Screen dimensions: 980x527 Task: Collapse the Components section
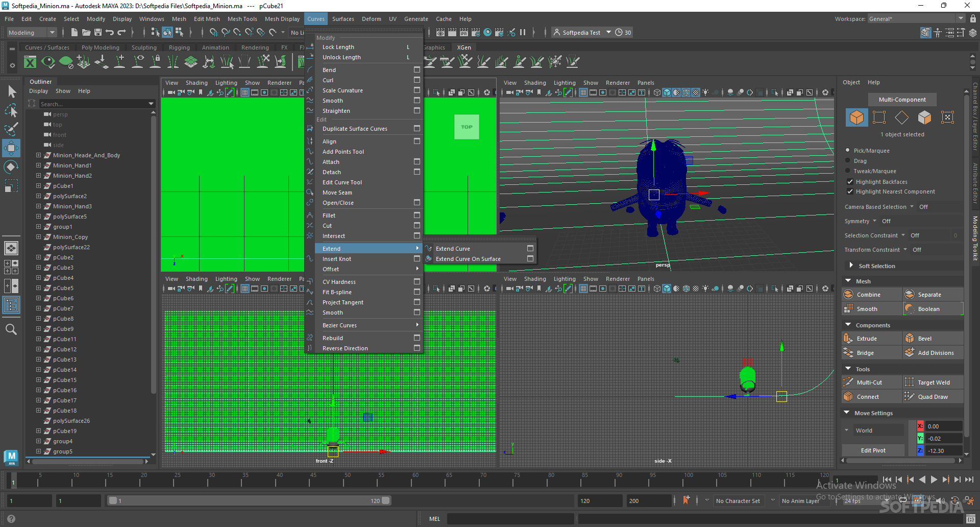(848, 325)
